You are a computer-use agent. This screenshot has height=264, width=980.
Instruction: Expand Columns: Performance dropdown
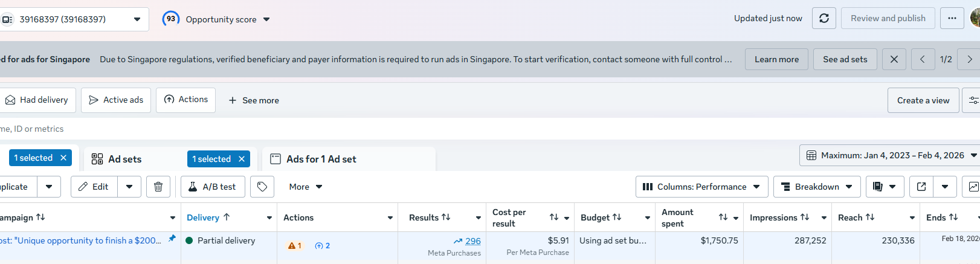701,187
